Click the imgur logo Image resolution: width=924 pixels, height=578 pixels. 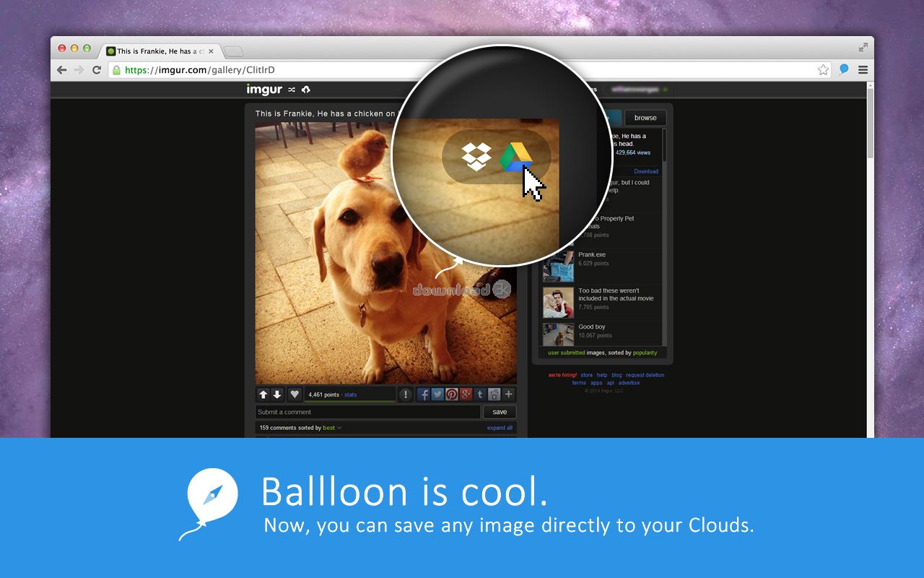tap(264, 90)
